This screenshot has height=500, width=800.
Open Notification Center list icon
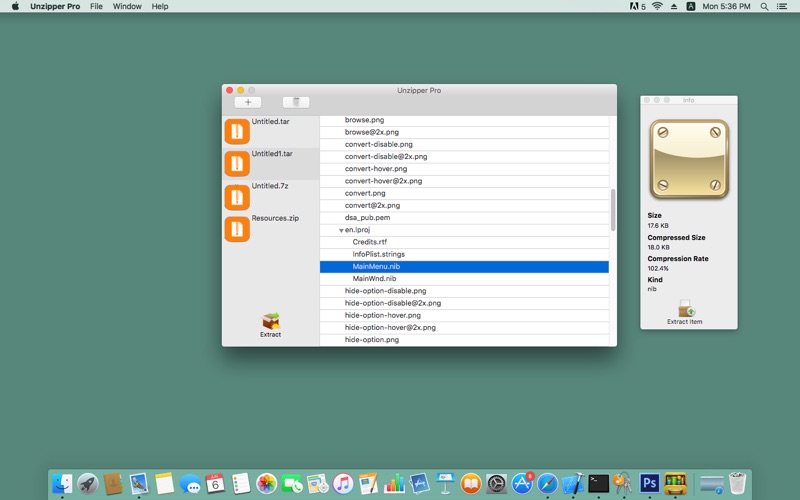(x=782, y=6)
